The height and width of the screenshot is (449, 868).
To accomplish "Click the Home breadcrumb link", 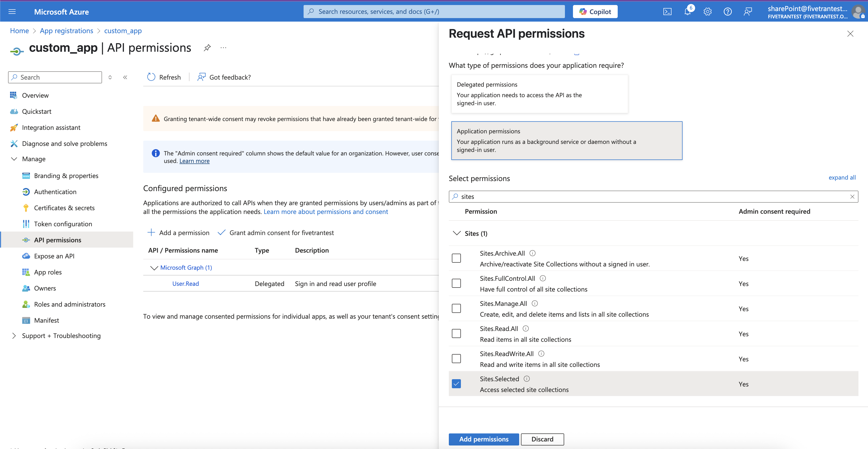I will click(x=19, y=31).
